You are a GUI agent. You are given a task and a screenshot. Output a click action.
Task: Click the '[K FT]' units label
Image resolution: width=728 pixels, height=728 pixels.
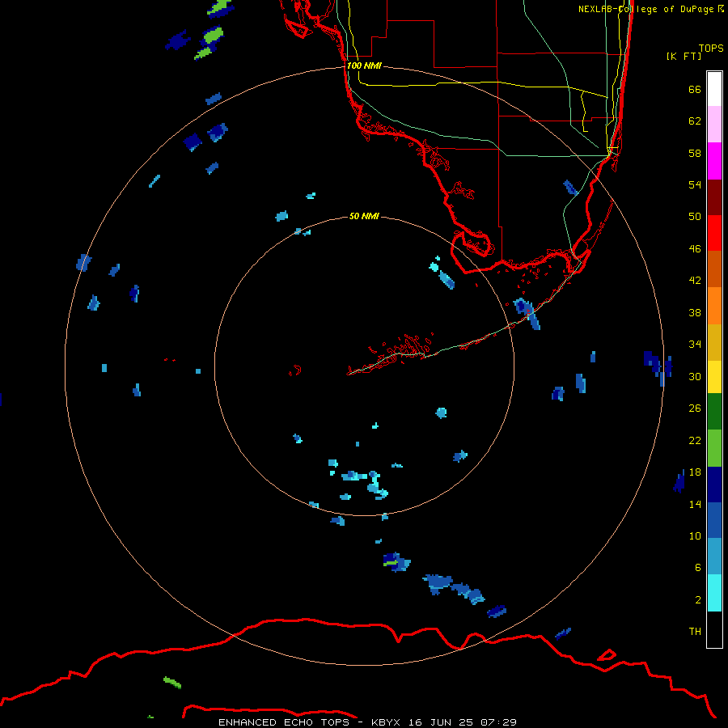tap(684, 56)
